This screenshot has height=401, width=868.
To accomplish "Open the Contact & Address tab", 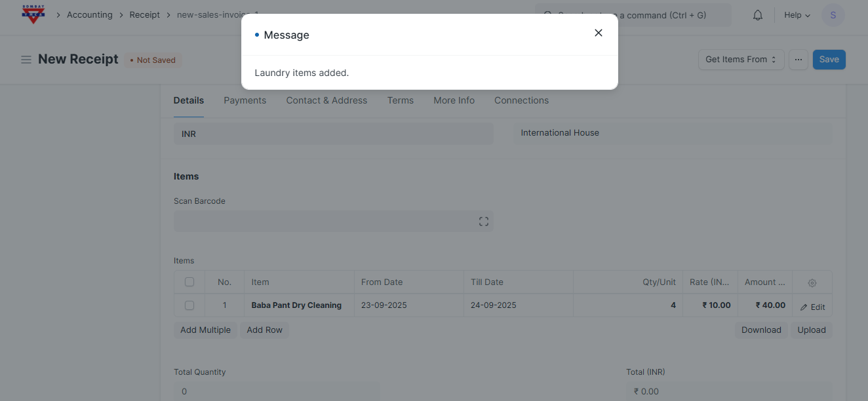I will click(326, 100).
